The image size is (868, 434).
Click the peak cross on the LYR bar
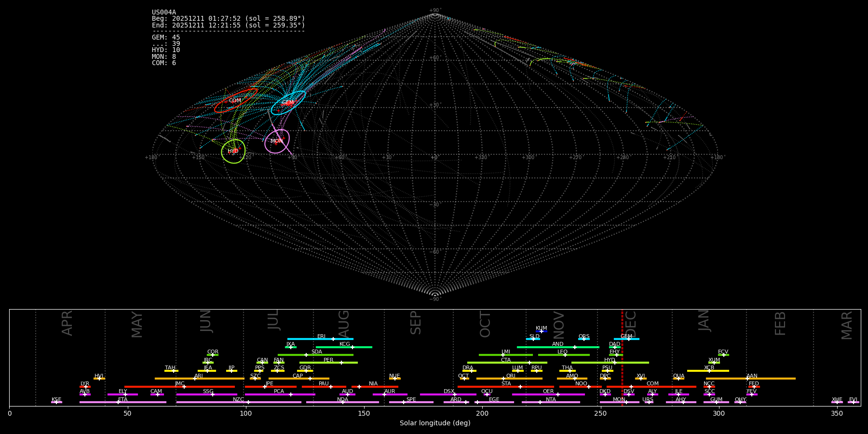[86, 387]
